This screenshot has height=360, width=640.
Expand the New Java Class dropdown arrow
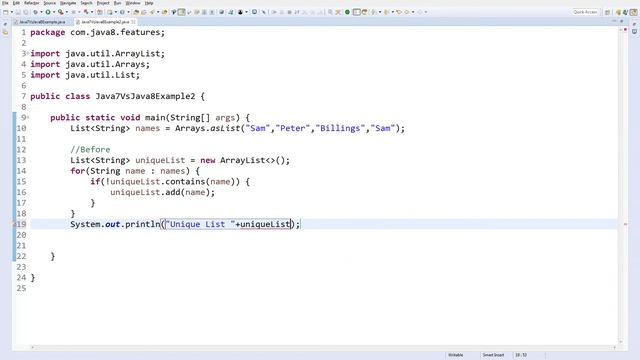click(128, 12)
